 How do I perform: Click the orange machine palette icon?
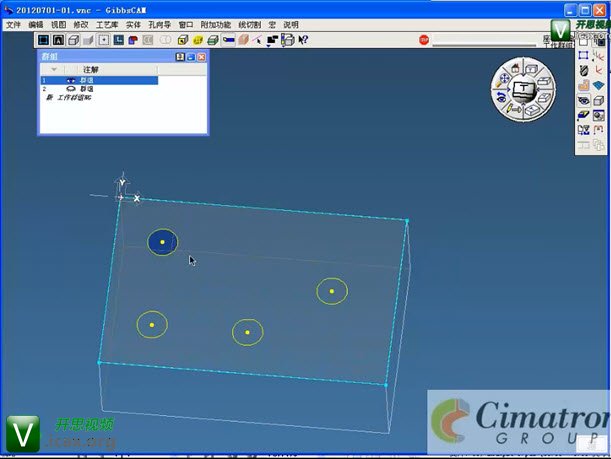coord(583,85)
